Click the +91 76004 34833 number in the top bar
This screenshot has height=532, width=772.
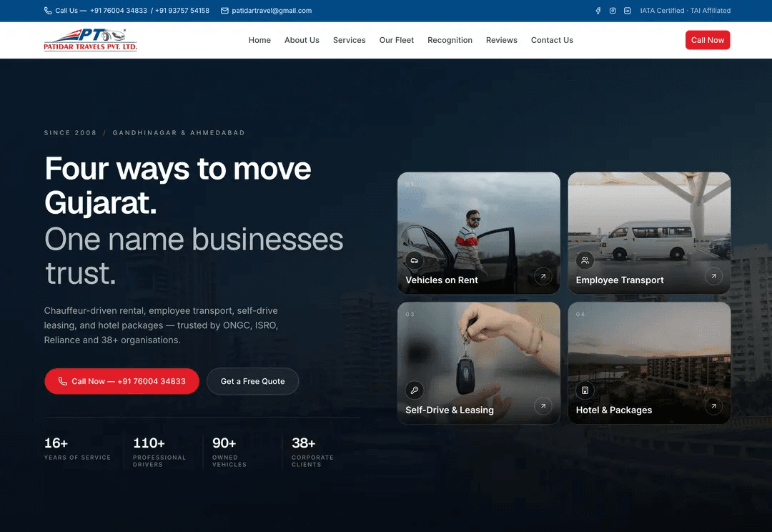119,10
